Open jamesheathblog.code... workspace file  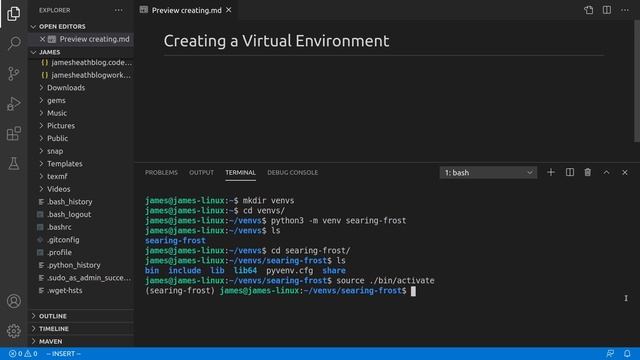(x=81, y=62)
